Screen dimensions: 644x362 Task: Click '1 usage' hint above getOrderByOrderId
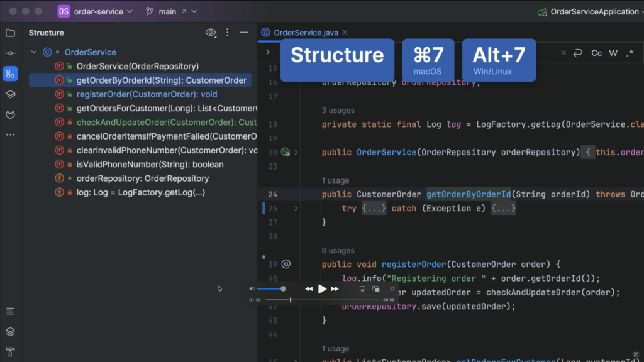[335, 180]
